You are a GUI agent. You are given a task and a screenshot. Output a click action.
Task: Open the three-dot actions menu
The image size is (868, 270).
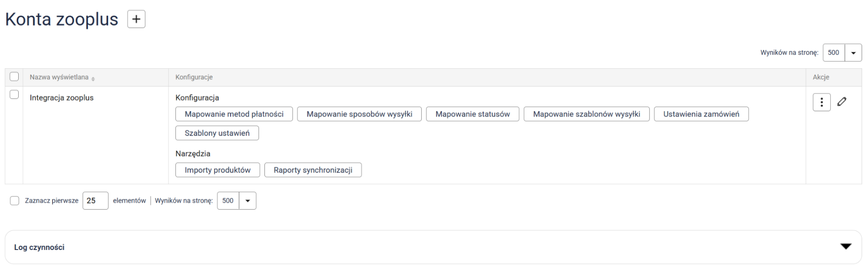coord(821,102)
